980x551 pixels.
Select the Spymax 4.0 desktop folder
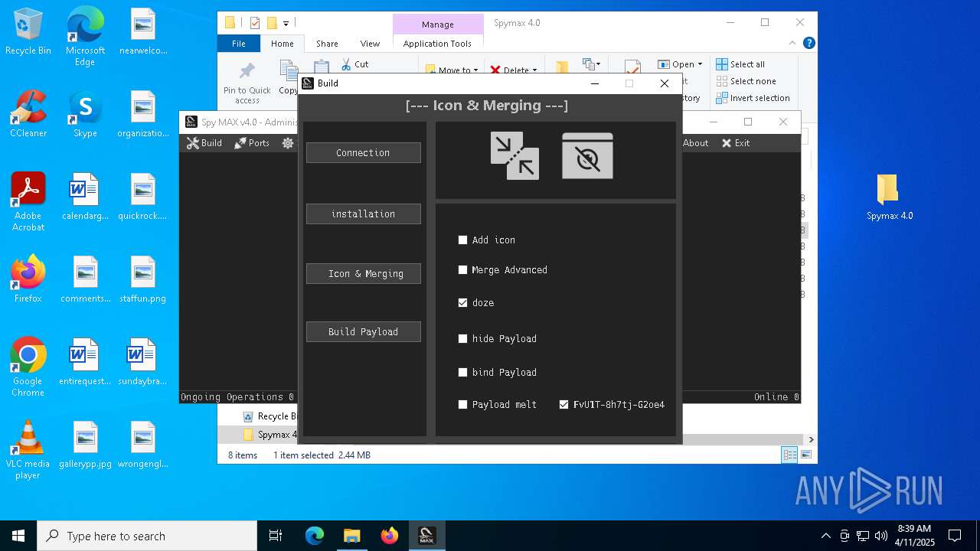pos(890,197)
